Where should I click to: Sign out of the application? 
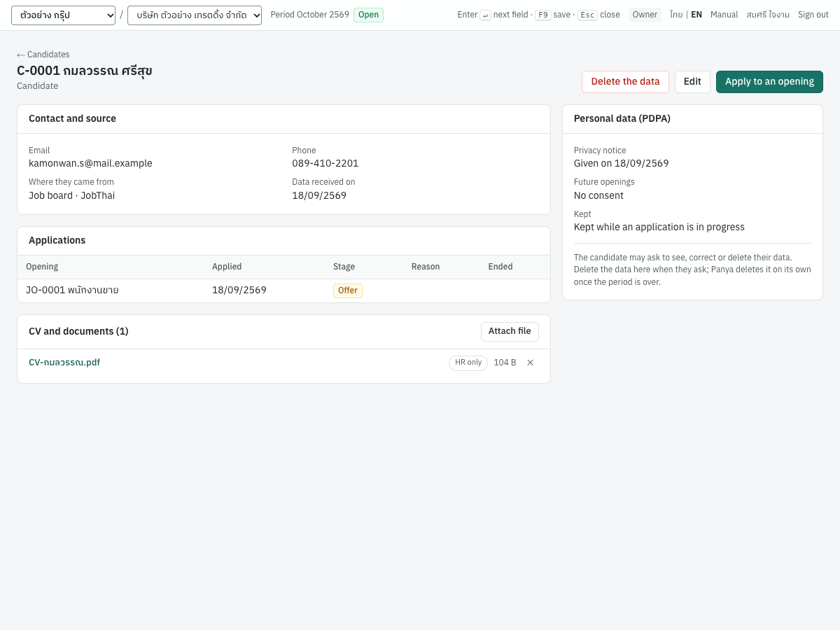point(813,15)
